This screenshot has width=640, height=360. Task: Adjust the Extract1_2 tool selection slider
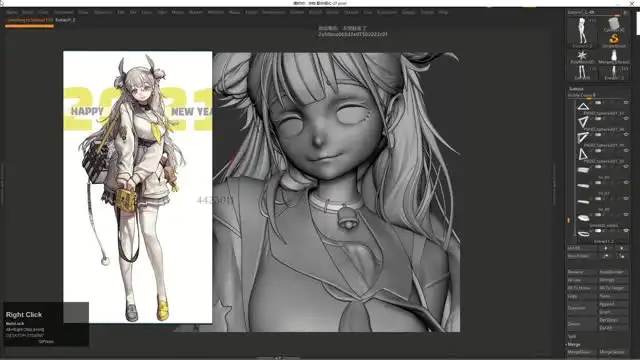tap(594, 13)
